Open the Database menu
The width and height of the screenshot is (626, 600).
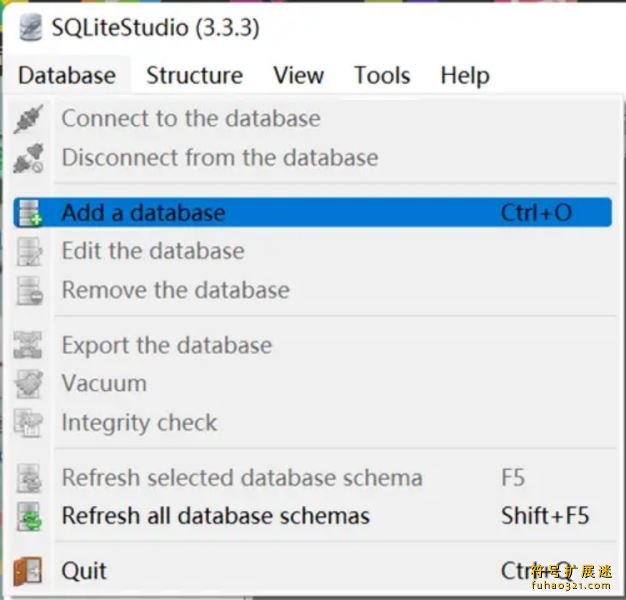click(67, 75)
